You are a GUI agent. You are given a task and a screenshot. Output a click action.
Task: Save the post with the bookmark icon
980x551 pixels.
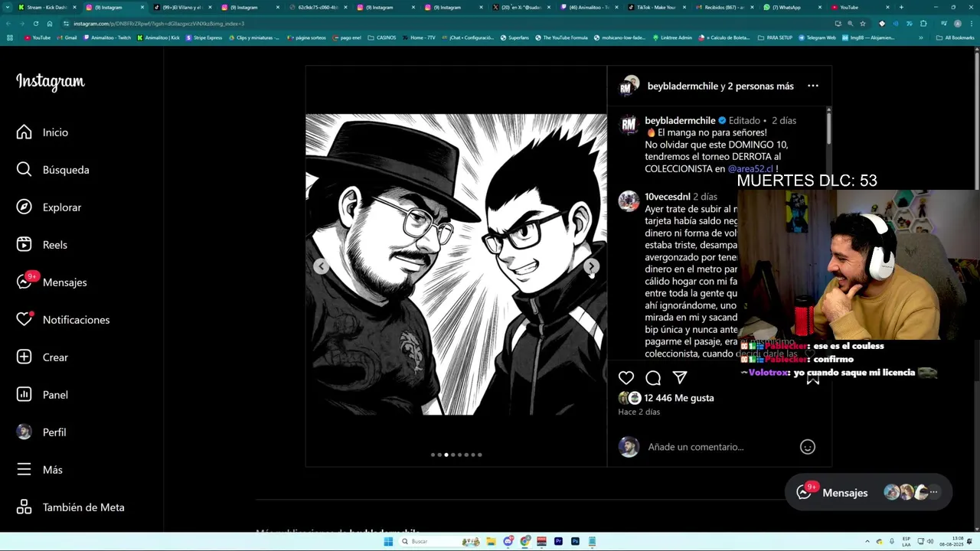click(x=813, y=377)
